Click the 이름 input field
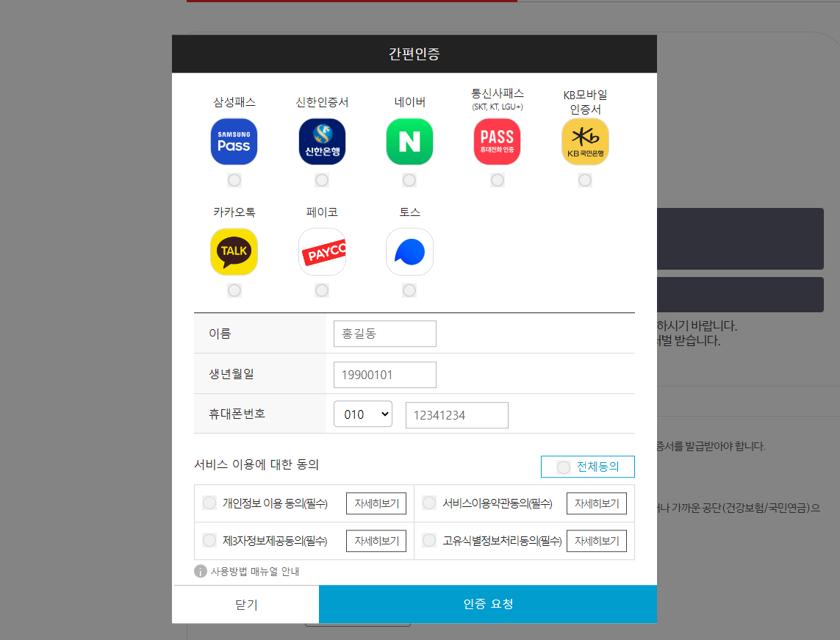840x640 pixels. click(x=384, y=334)
